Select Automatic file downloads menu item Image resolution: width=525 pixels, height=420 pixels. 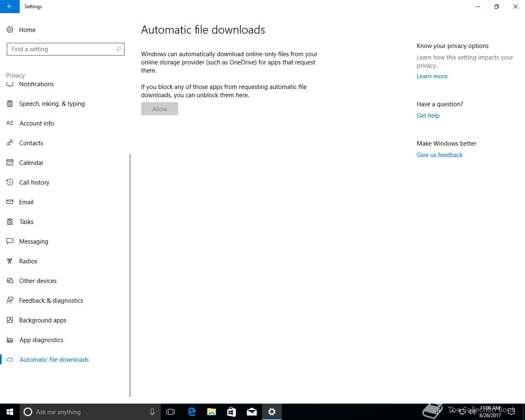pyautogui.click(x=65, y=360)
